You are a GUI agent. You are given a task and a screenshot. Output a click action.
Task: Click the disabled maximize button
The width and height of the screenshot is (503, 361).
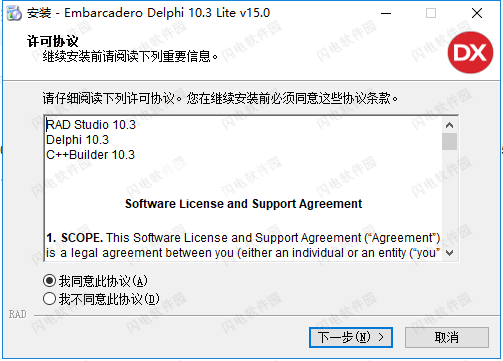click(x=431, y=13)
